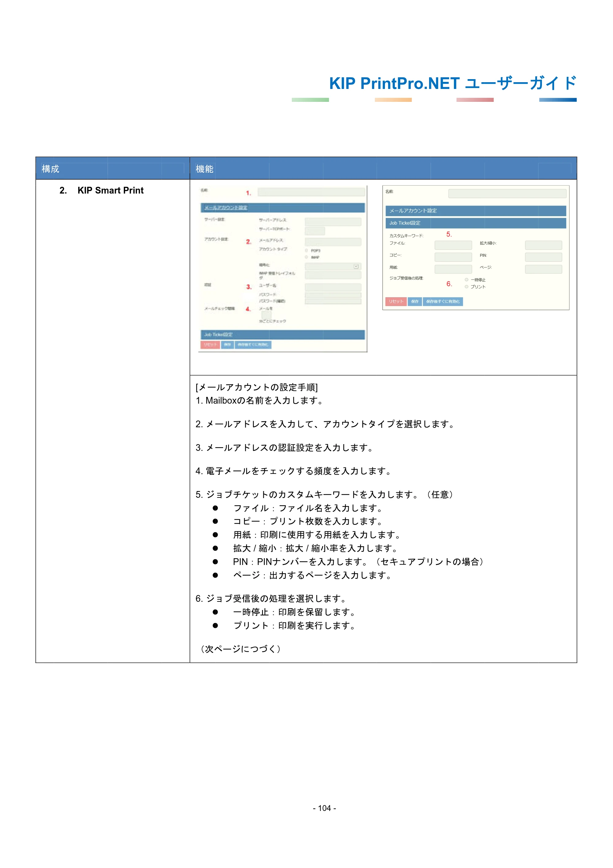The width and height of the screenshot is (613, 868).
Task: Click 保存後すぐに有効化 in the mail account form
Action: click(253, 344)
